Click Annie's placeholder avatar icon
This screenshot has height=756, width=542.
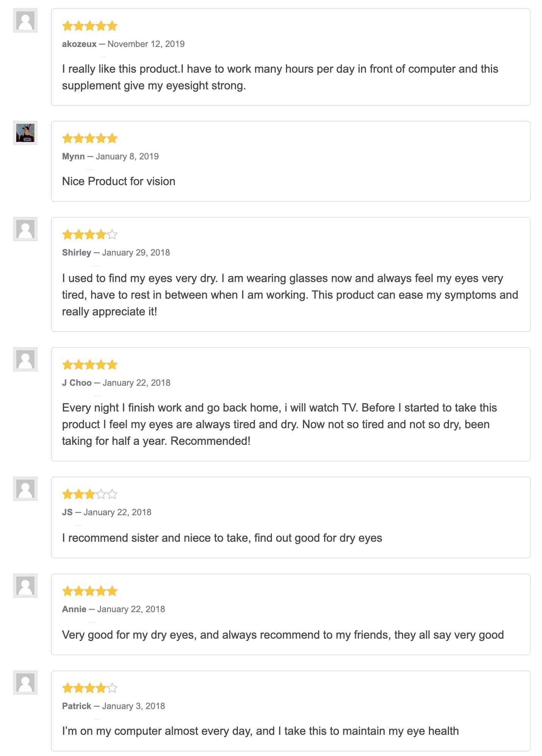[x=25, y=586]
